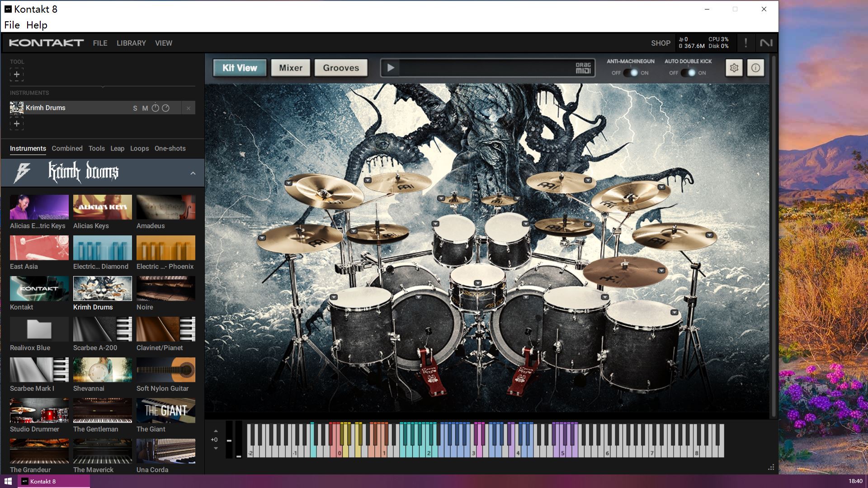Open Studio Drummer library
The image size is (868, 488).
tap(39, 410)
